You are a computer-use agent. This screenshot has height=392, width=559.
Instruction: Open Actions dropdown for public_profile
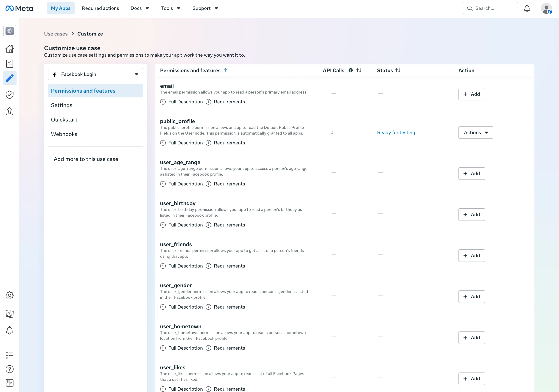(x=476, y=133)
